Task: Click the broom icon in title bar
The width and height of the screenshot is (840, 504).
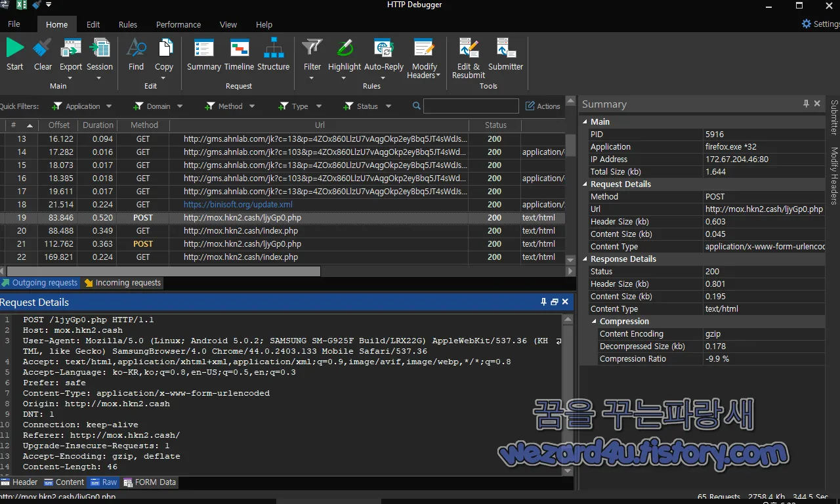Action: point(36,5)
